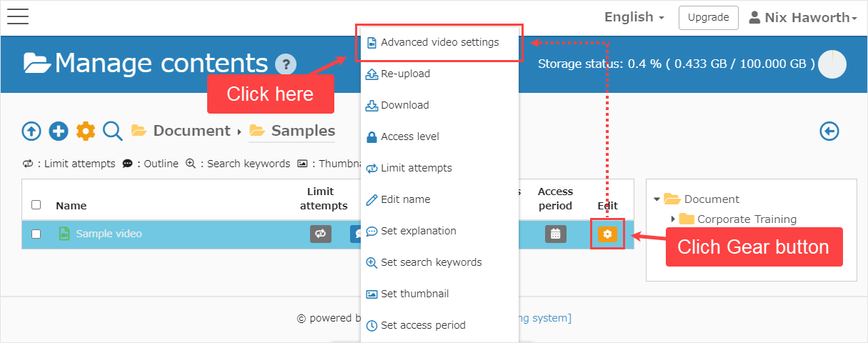868x343 pixels.
Task: Click the Sample video gear edit button
Action: (x=607, y=234)
